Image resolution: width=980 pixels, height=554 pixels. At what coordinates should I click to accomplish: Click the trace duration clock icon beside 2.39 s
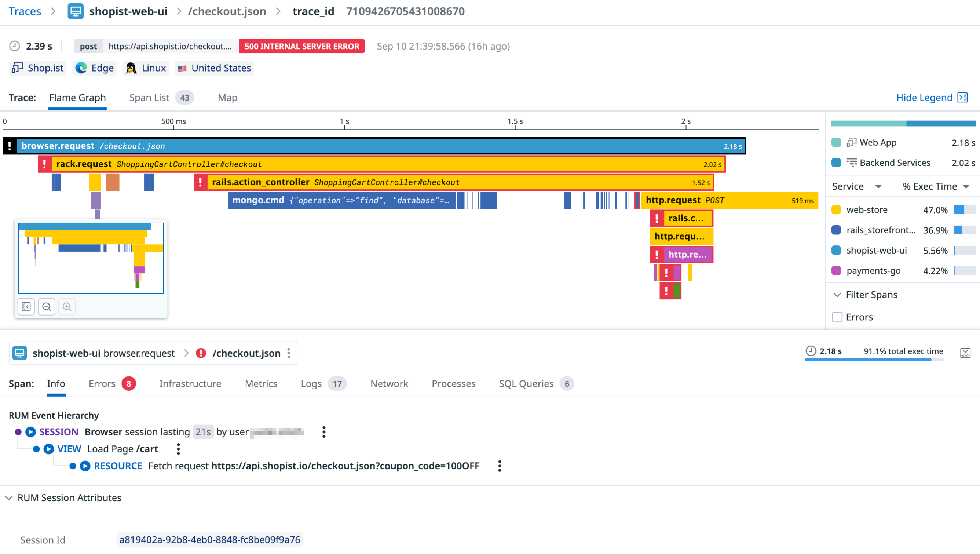pyautogui.click(x=14, y=46)
